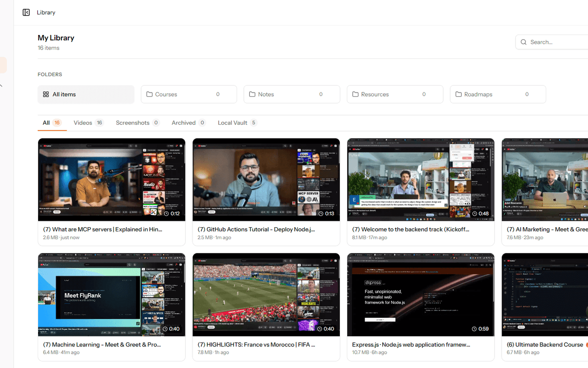This screenshot has height=368, width=588.
Task: Click the title "(7) HIGHLIGHTS: France vs Morocco | FIFA ..."
Action: (x=257, y=345)
